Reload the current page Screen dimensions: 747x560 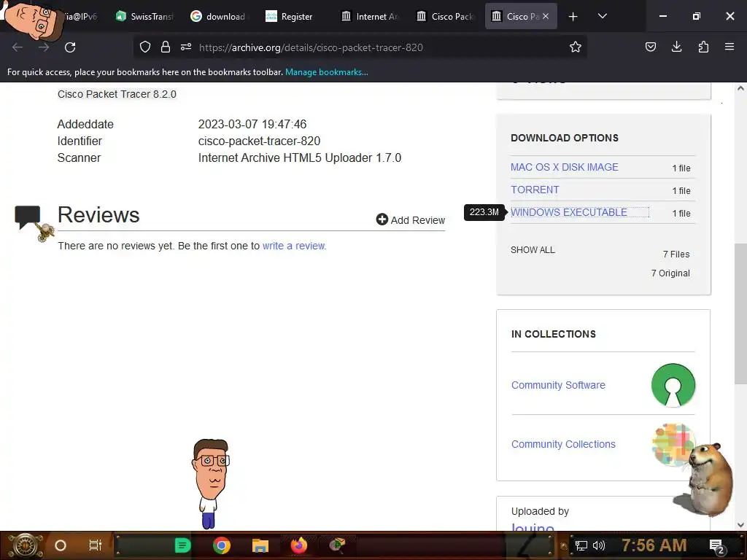pos(70,47)
